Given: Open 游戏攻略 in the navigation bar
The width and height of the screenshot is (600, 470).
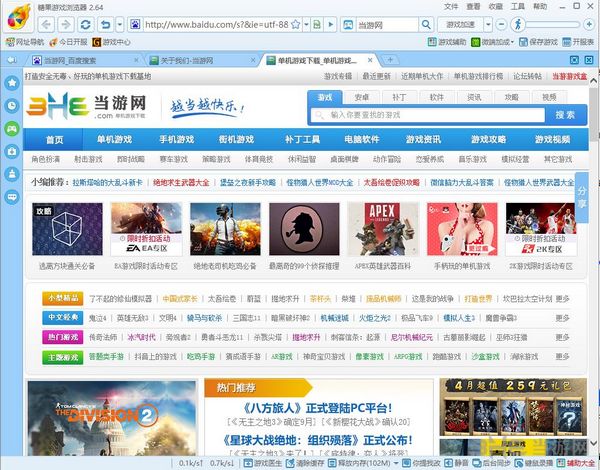Looking at the screenshot, I should coord(489,139).
